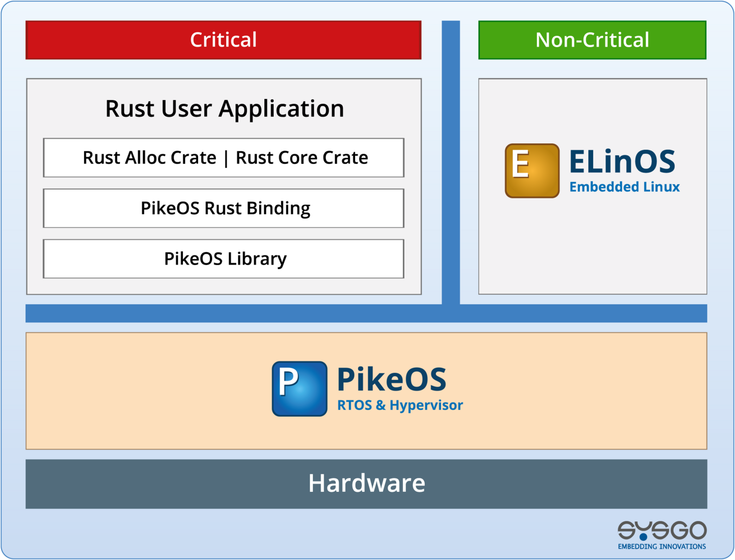
Task: Toggle the green Non-Critical partition banner
Action: [593, 40]
